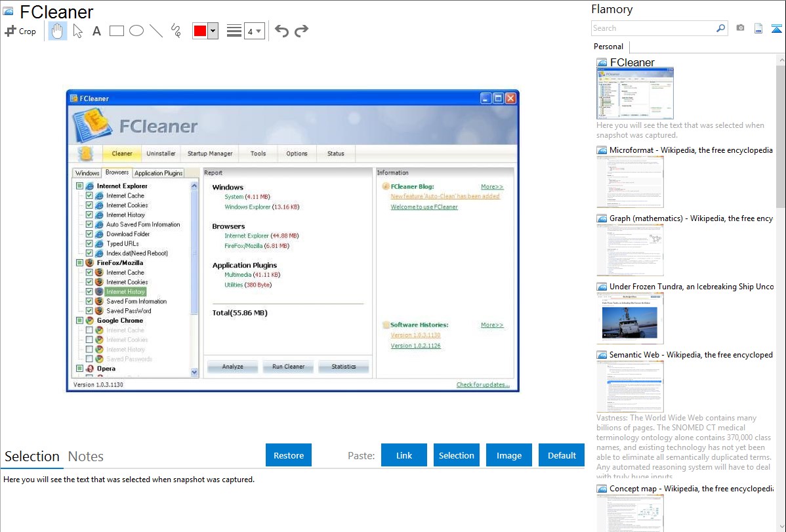
Task: Click the red color swatch
Action: (x=200, y=31)
